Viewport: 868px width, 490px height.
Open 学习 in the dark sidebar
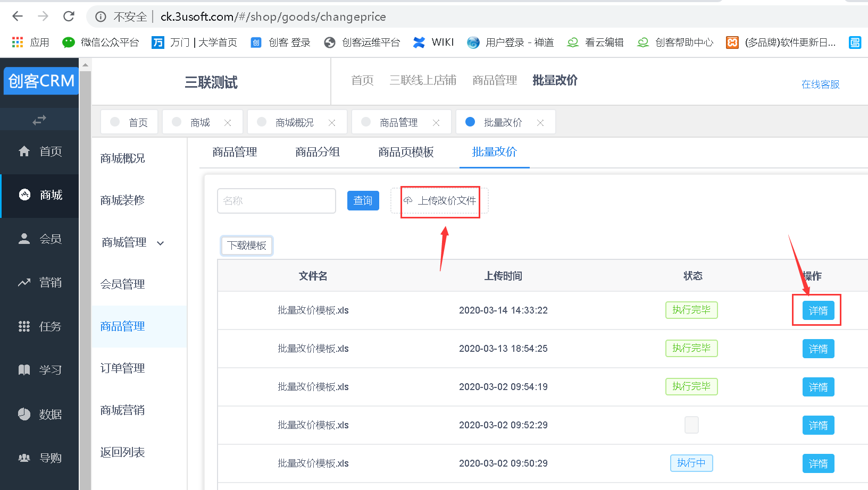(39, 370)
